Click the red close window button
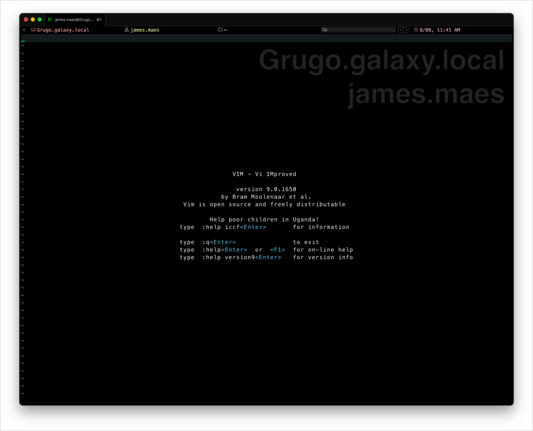Screen dimensions: 533x431 coord(26,20)
